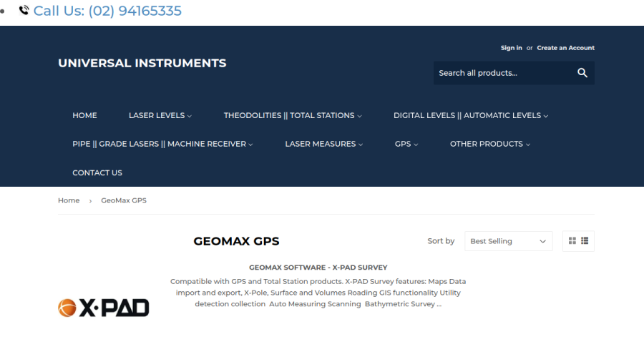Click the phone icon beside Call Us
644x362 pixels.
[x=24, y=10]
